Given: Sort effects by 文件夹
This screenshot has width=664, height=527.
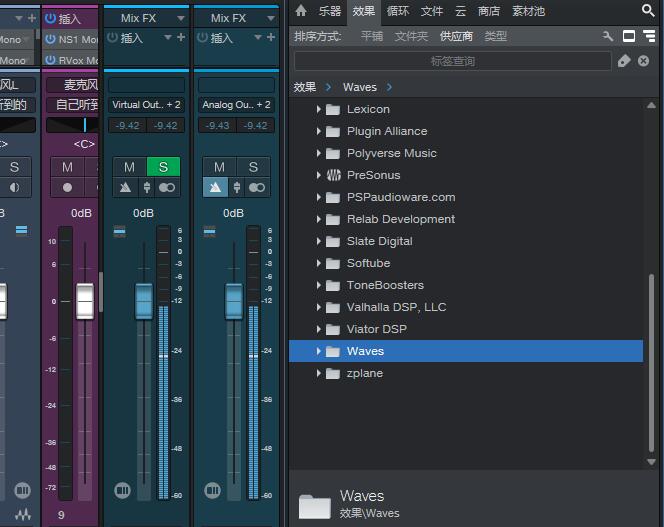Looking at the screenshot, I should click(411, 36).
